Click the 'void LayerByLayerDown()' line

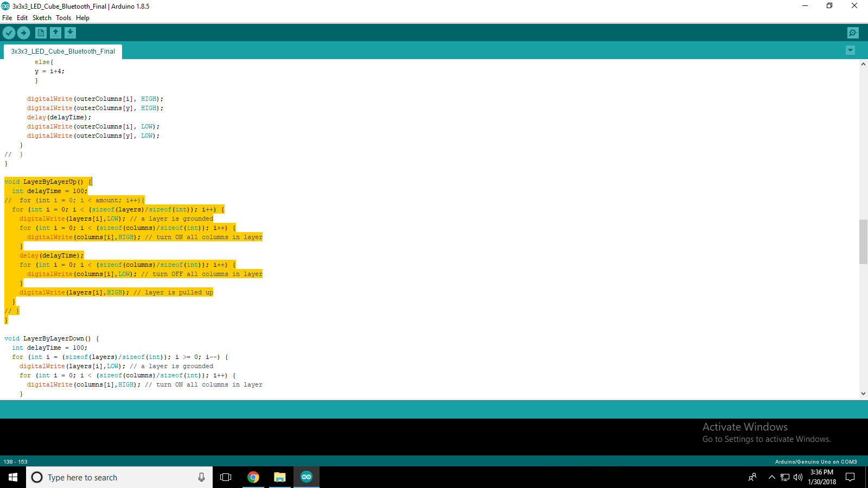point(52,338)
